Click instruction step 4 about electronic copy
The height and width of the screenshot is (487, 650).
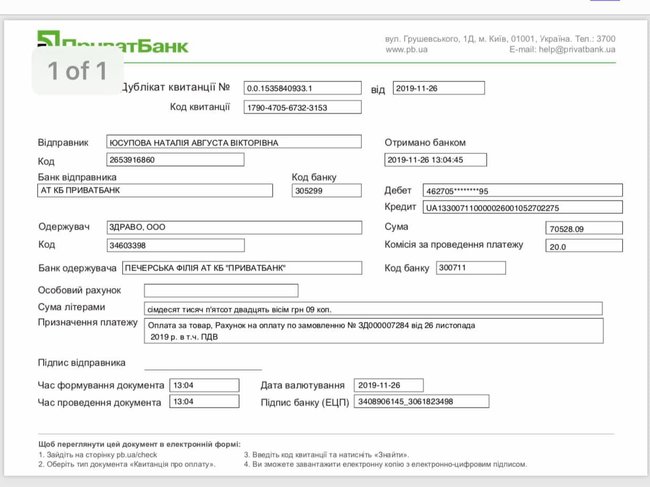[x=385, y=464]
